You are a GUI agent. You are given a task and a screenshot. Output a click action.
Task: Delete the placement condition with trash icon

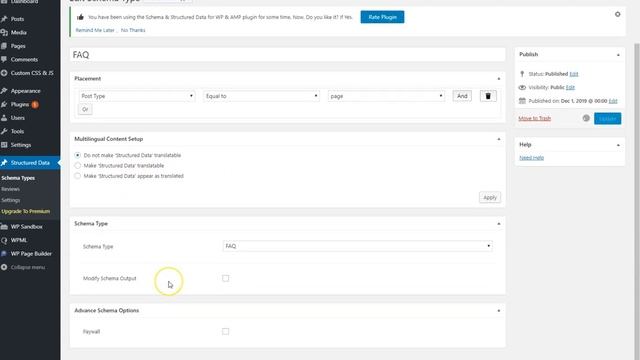coord(488,96)
